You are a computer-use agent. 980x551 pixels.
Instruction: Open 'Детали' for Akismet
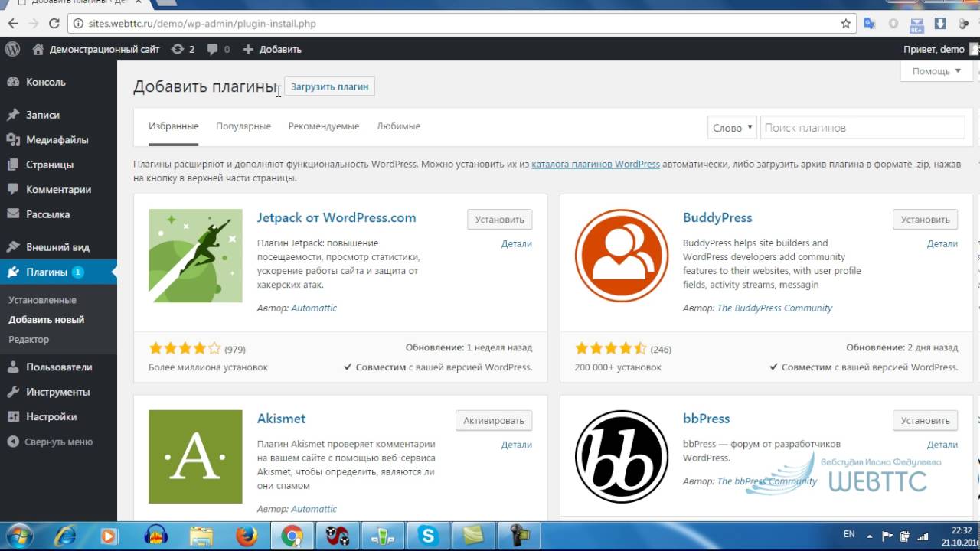[516, 445]
